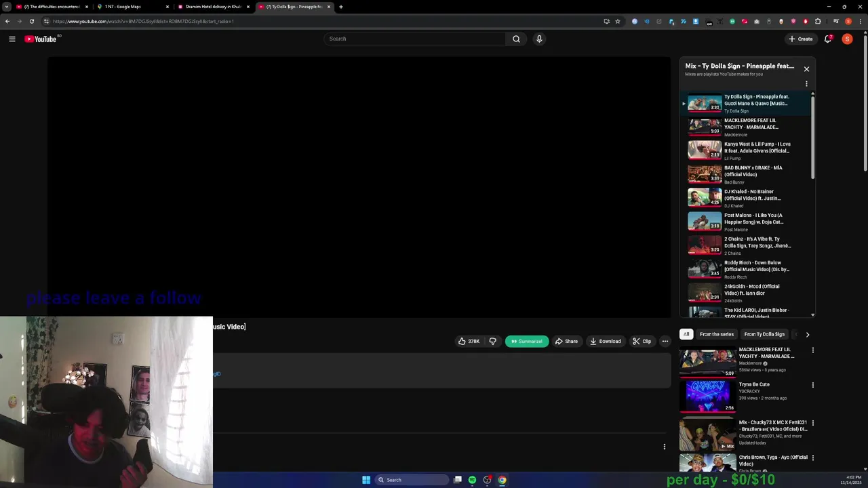This screenshot has height=488, width=868.
Task: Click the Create button
Action: tap(801, 39)
